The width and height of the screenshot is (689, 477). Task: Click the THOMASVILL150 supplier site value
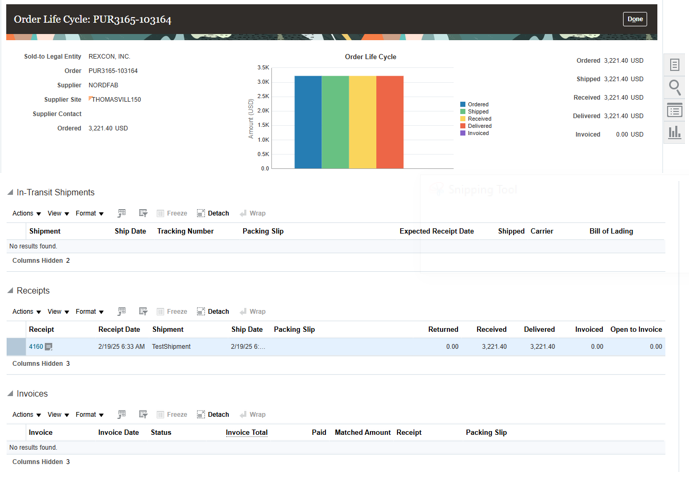(116, 100)
